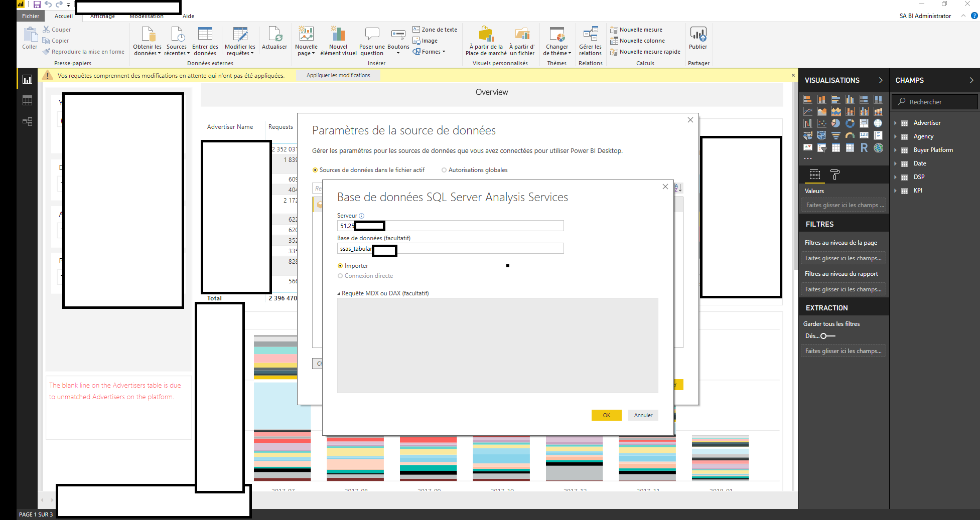Switch to the Accueil ribbon tab

tap(64, 16)
